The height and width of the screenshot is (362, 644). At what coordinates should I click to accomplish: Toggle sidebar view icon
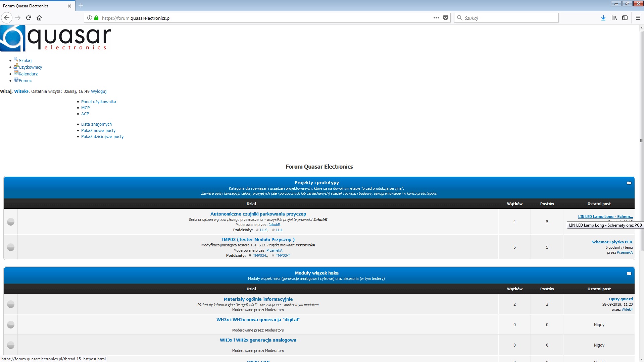(625, 18)
